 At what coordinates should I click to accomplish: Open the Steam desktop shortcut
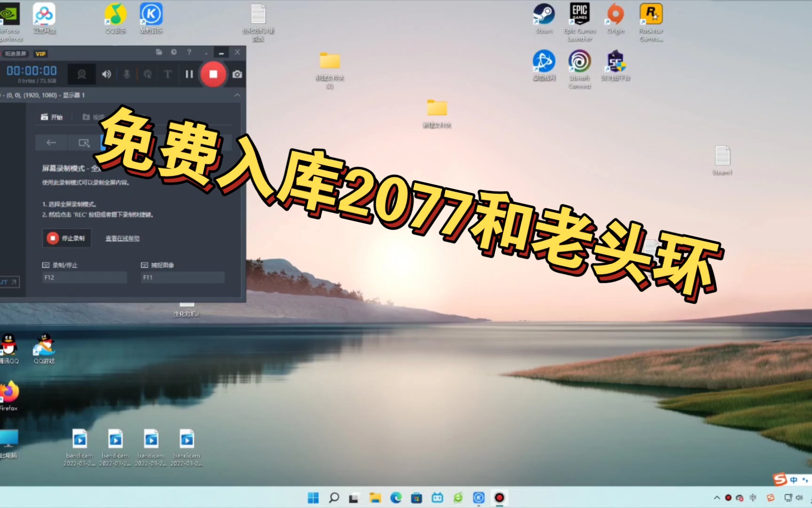tap(544, 19)
